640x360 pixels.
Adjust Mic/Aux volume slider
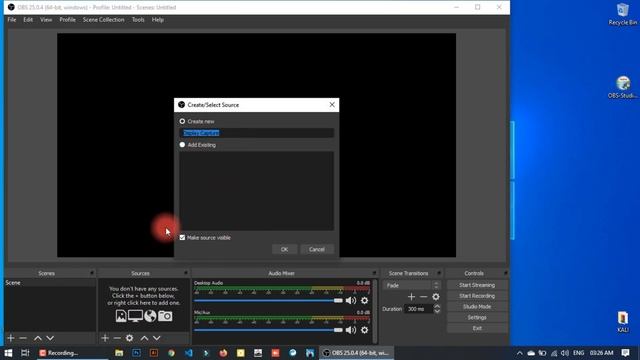pyautogui.click(x=269, y=330)
